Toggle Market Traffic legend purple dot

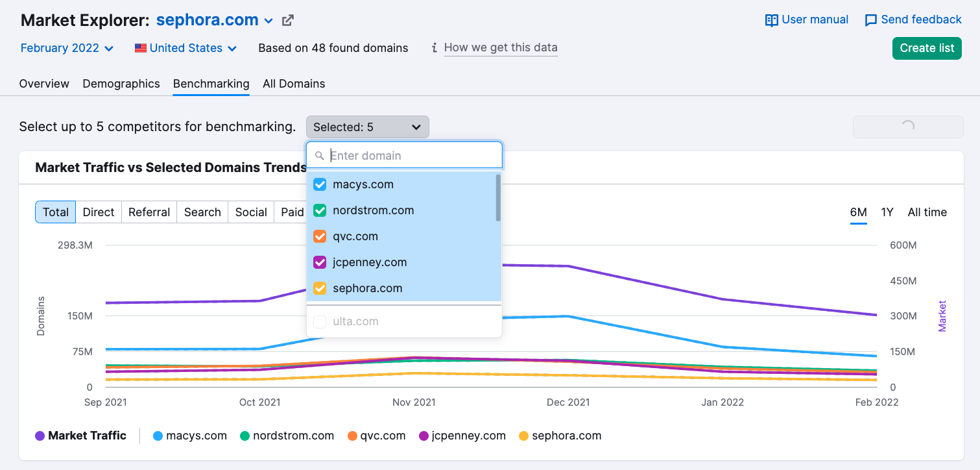coord(40,436)
